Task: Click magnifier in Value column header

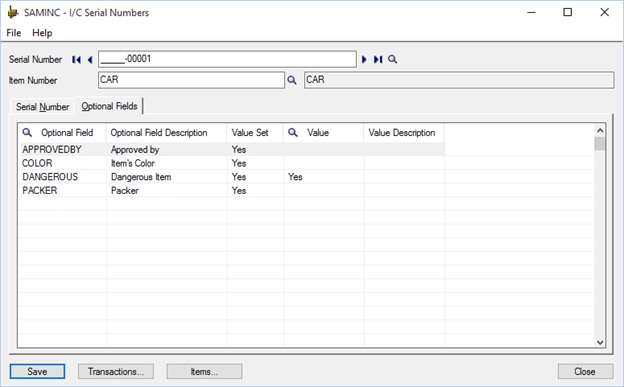Action: tap(293, 133)
